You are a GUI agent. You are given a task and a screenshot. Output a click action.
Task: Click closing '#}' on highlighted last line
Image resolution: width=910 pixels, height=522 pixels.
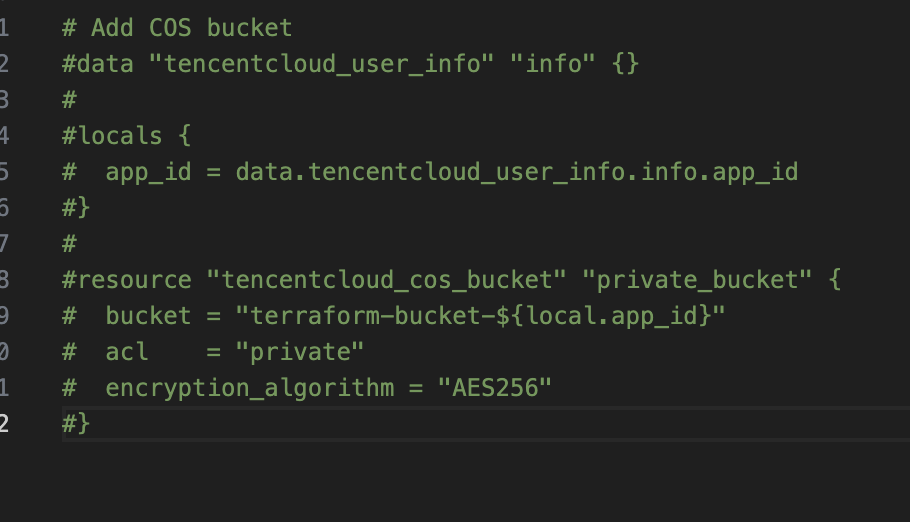point(76,424)
